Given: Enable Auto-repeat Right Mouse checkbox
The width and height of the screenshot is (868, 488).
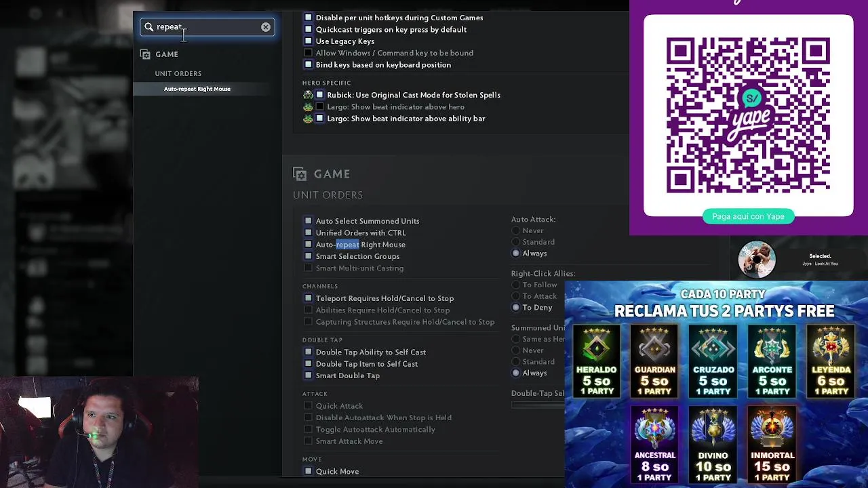Looking at the screenshot, I should [309, 245].
